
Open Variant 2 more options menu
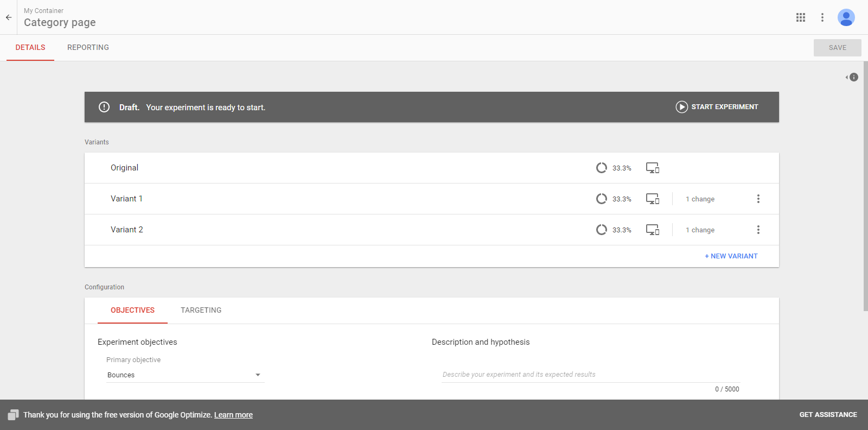758,230
